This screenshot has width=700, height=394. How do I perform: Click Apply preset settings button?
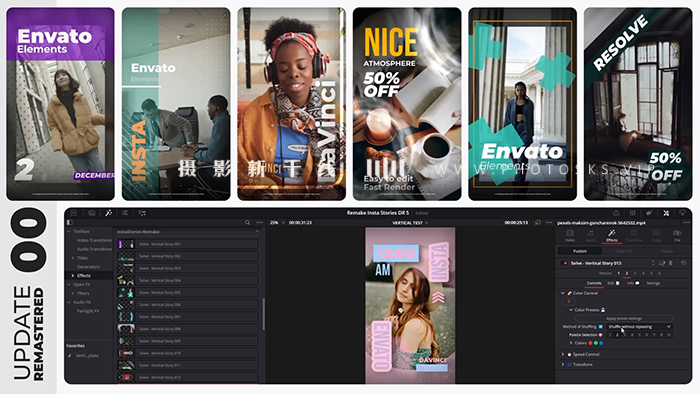click(624, 319)
